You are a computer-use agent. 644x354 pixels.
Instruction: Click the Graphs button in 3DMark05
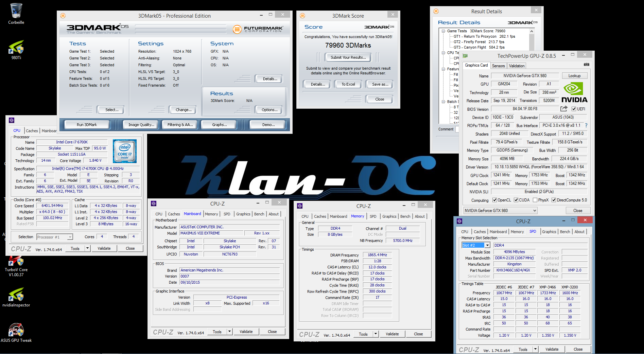(219, 125)
